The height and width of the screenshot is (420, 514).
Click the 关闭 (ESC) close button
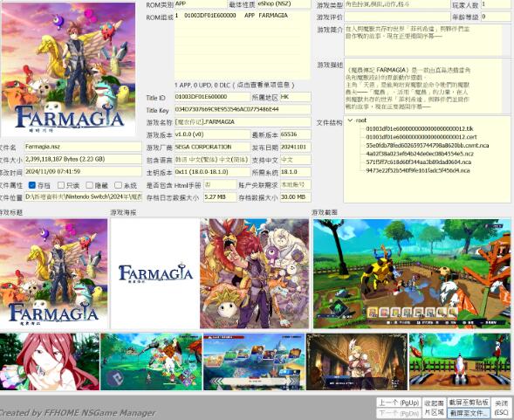502,408
